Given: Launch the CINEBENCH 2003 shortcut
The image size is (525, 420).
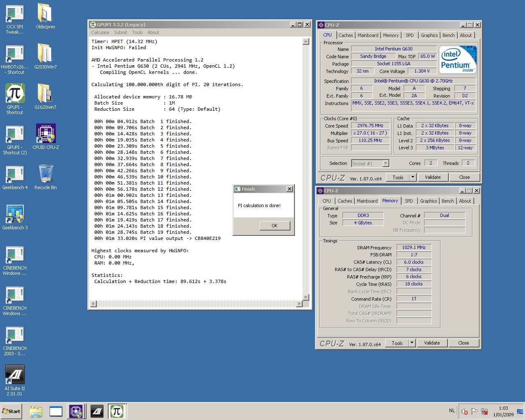Looking at the screenshot, I should click(x=15, y=340).
